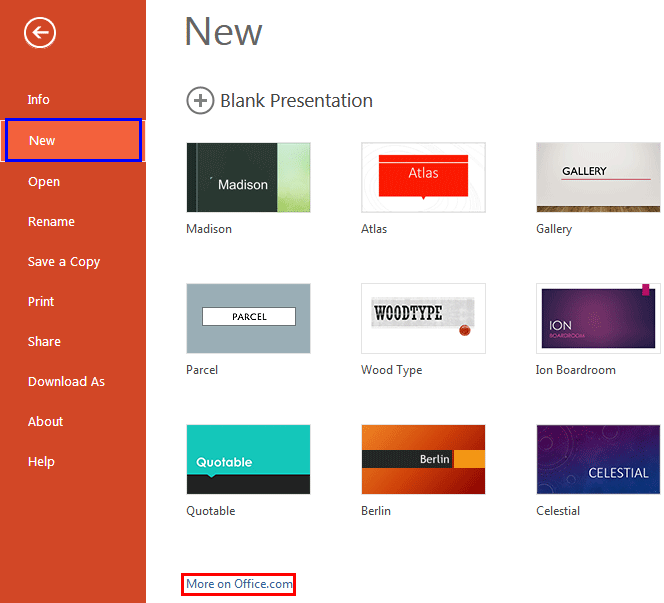The width and height of the screenshot is (664, 603).
Task: Click the Celestial caption text
Action: point(558,511)
